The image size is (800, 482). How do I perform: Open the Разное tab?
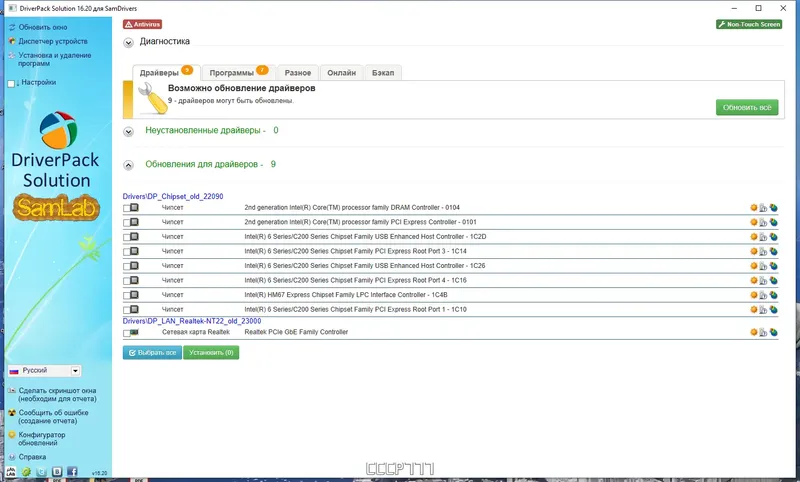point(298,73)
